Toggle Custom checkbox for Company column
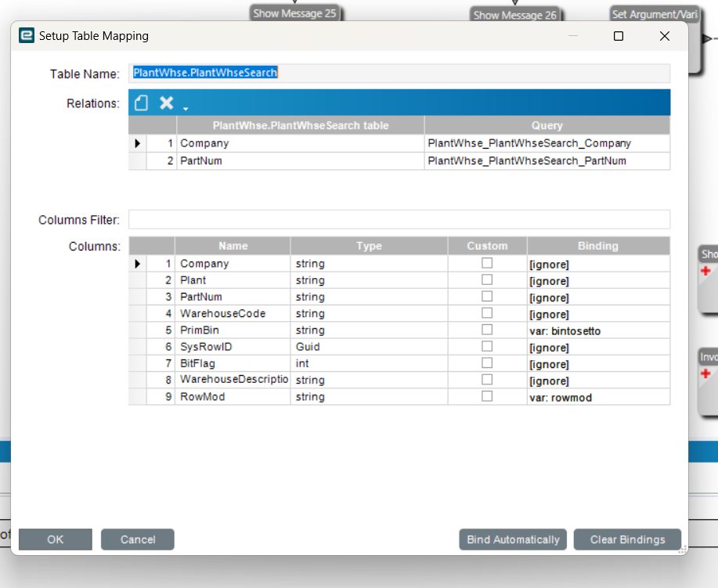 487,263
